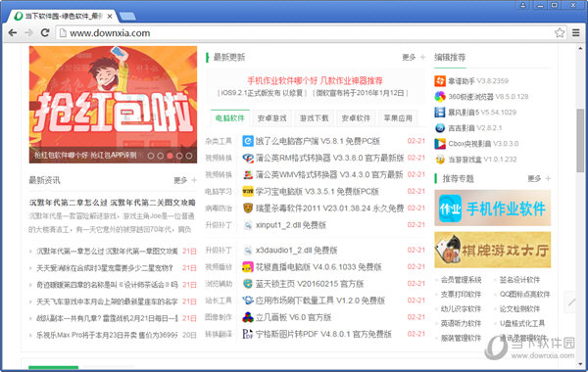Click the 瑞星杀毒软件2011 shield icon
This screenshot has width=588, height=372.
(x=248, y=209)
